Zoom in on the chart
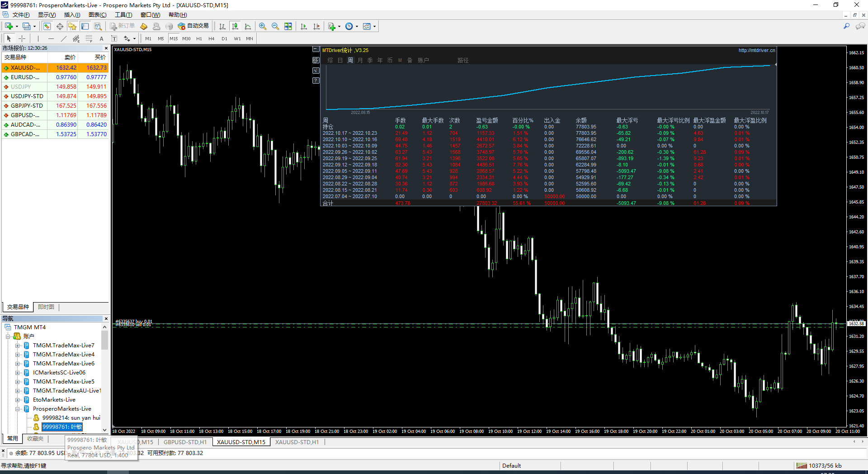Image resolution: width=868 pixels, height=474 pixels. [x=263, y=26]
